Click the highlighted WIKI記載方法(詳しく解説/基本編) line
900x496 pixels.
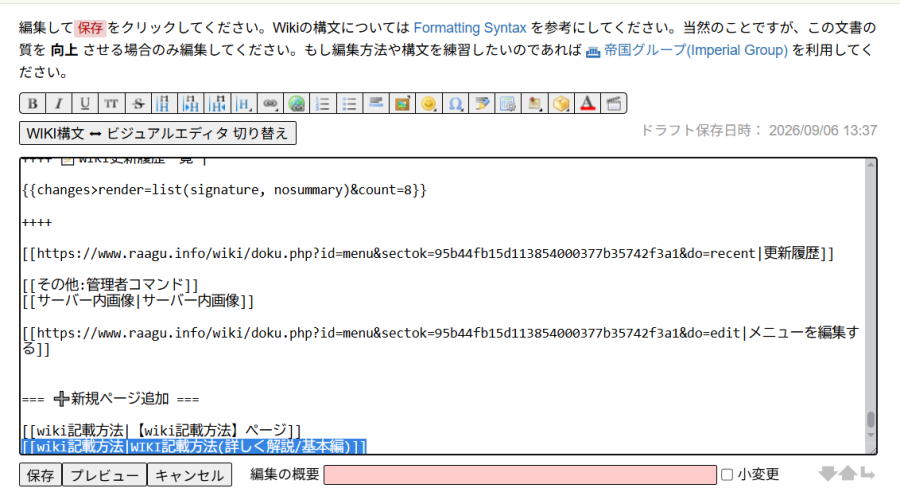point(193,446)
